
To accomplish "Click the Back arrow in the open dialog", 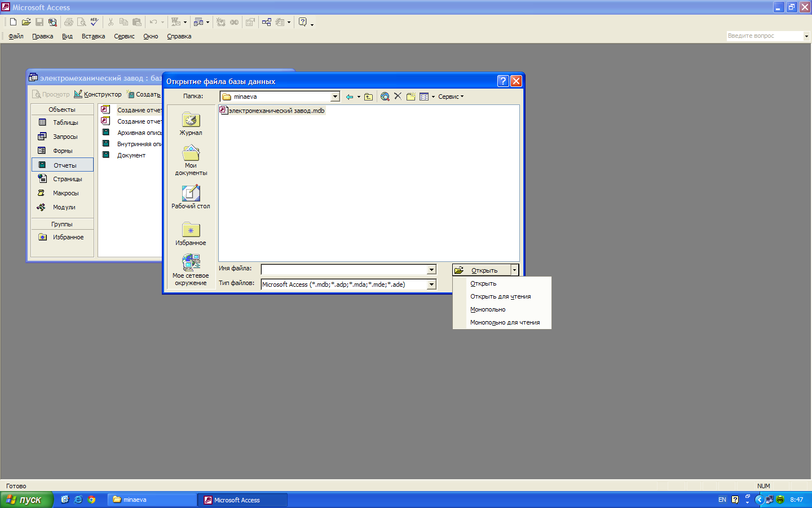I will 350,97.
